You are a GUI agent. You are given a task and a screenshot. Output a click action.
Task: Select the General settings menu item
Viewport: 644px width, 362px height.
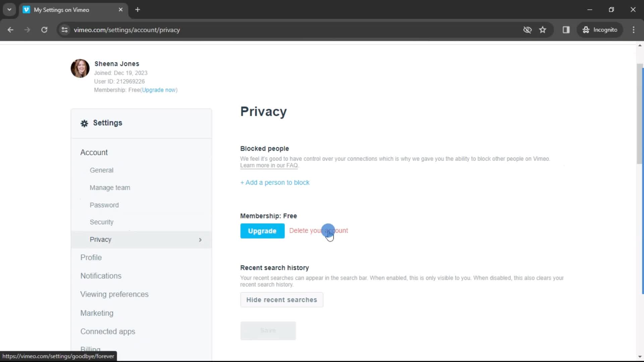click(101, 170)
